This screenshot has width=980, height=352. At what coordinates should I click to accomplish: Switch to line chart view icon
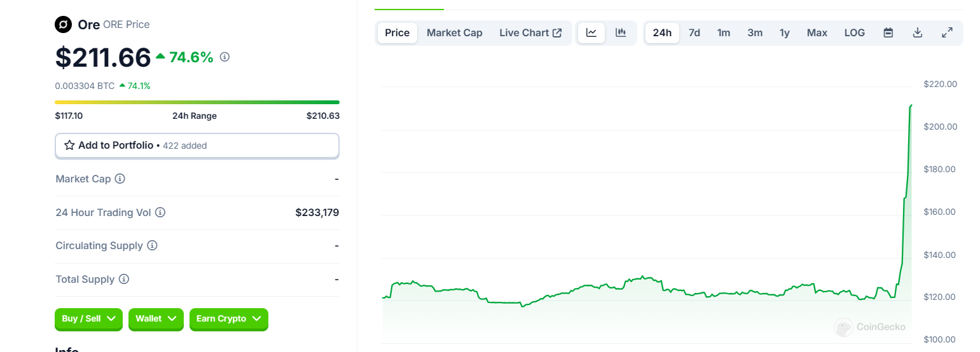[591, 32]
